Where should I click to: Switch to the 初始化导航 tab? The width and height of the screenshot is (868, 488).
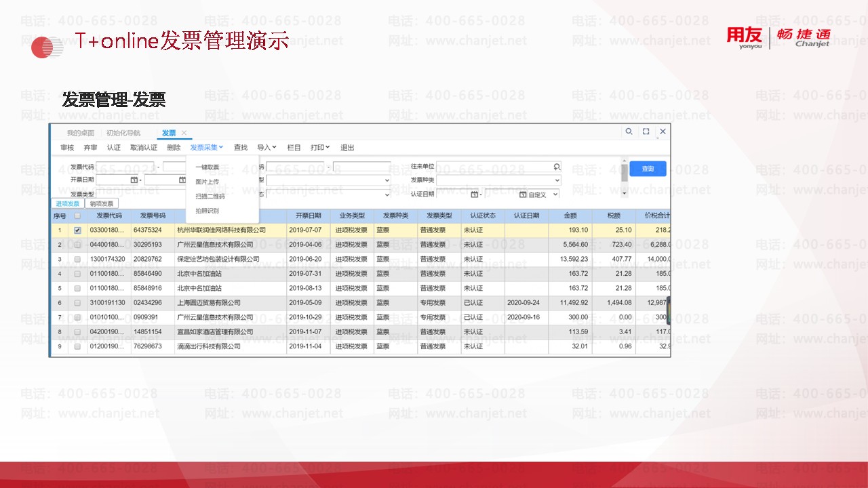pyautogui.click(x=123, y=133)
